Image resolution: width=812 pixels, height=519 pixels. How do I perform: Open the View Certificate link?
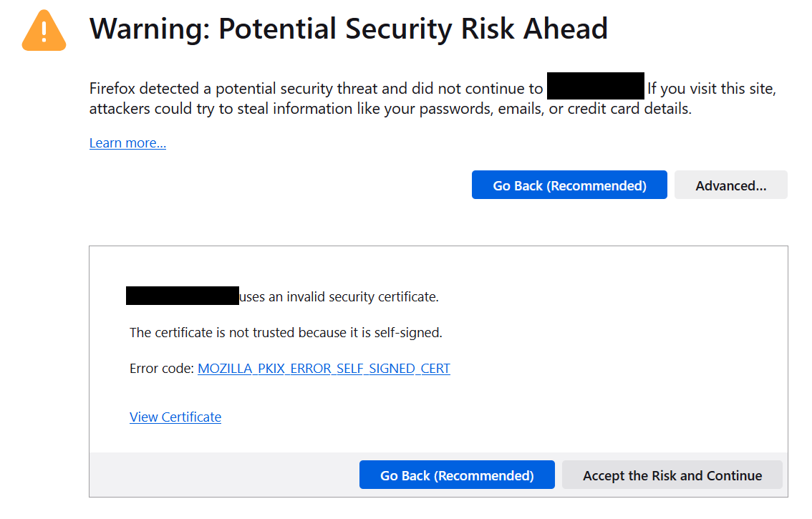point(175,417)
